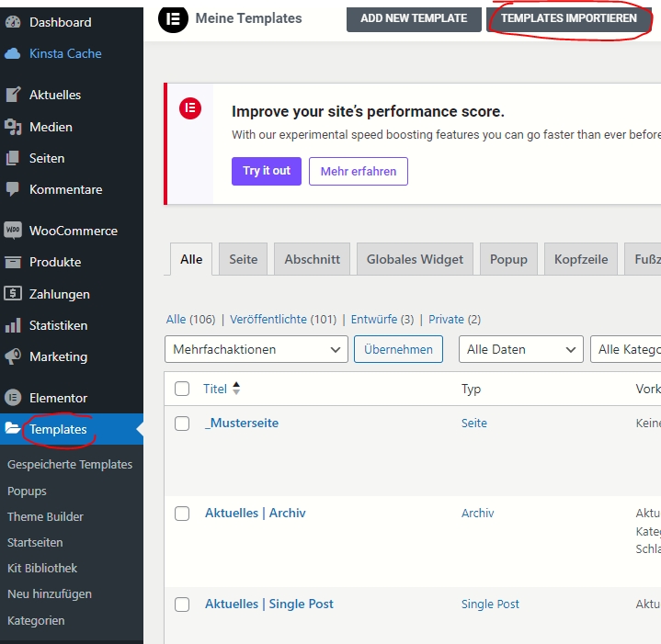Sort by the Titel column header
Image resolution: width=661 pixels, height=644 pixels.
click(215, 389)
